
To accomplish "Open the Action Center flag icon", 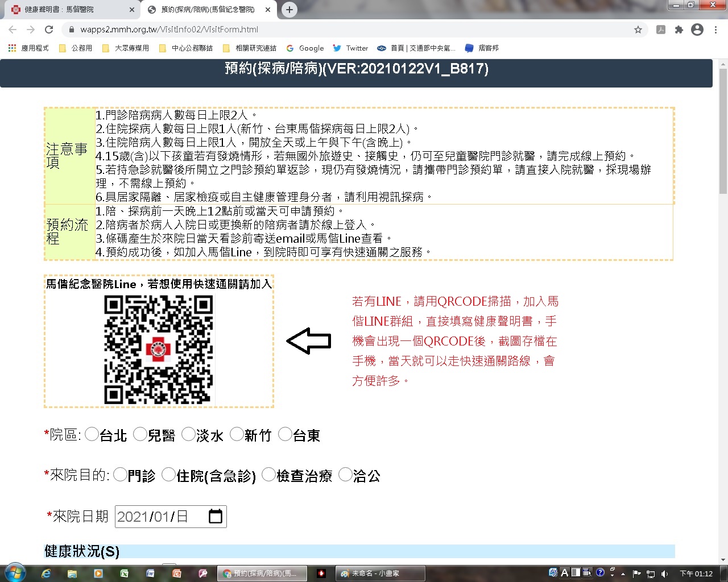I will [x=637, y=573].
